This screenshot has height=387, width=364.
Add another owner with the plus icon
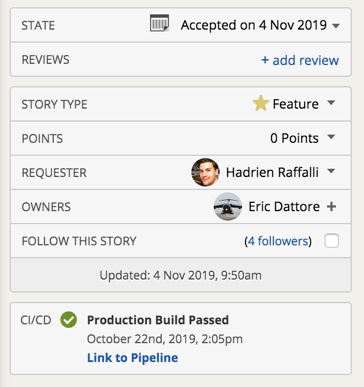(x=331, y=207)
